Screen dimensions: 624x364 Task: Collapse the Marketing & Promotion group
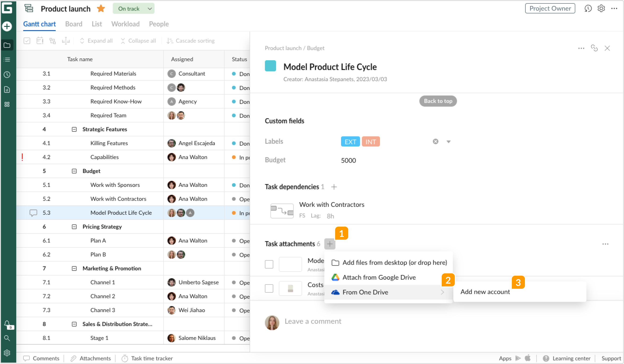pos(74,269)
